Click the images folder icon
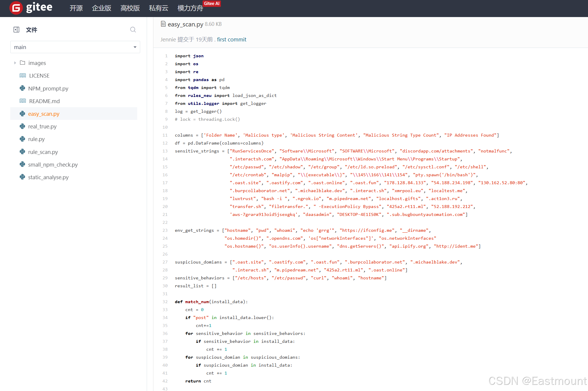Screen dimensions: 588x391 pos(22,63)
